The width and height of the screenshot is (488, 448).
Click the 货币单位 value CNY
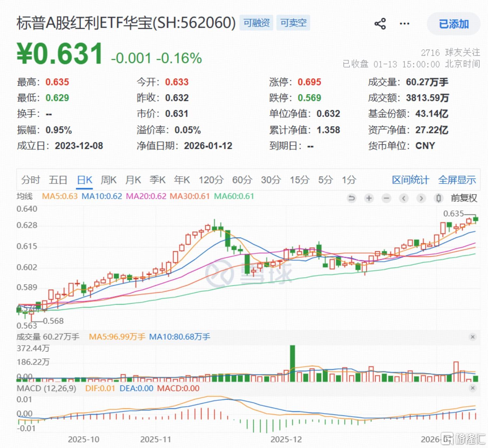point(425,146)
